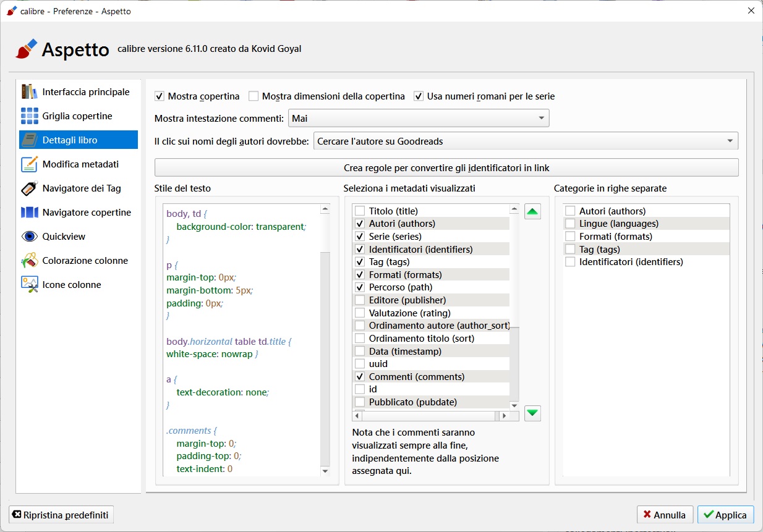Open Navigatore dei Tag tag icon

pyautogui.click(x=30, y=188)
